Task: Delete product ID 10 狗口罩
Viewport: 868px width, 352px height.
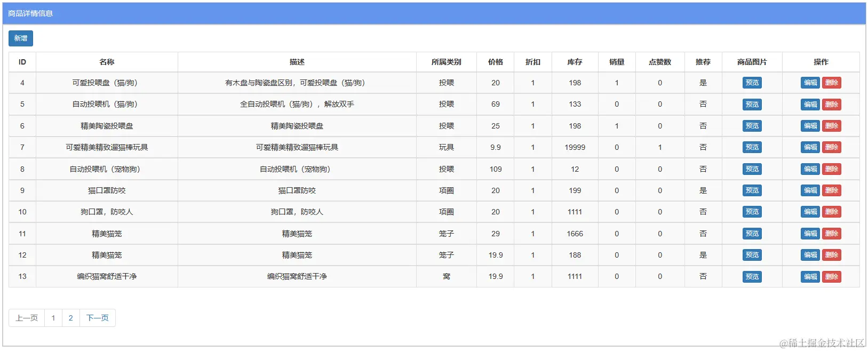Action: 831,212
